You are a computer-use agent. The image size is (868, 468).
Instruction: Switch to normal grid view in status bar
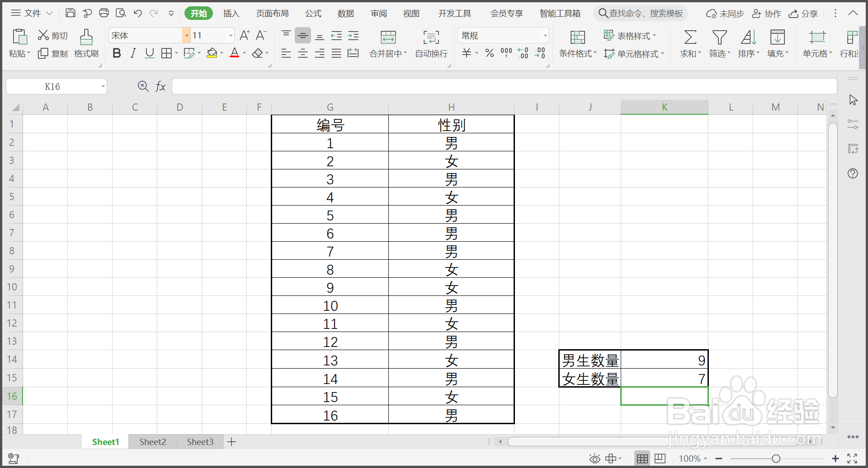tap(642, 459)
